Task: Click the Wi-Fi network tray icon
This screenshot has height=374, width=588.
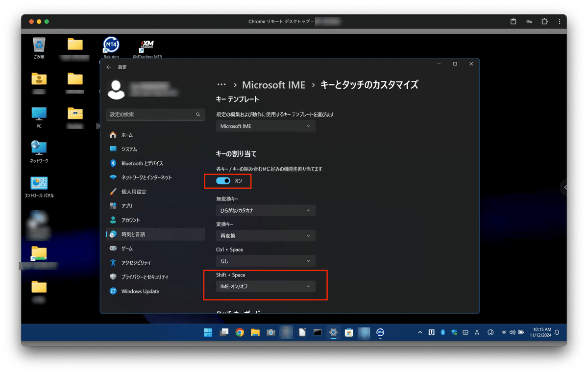Action: coord(504,332)
